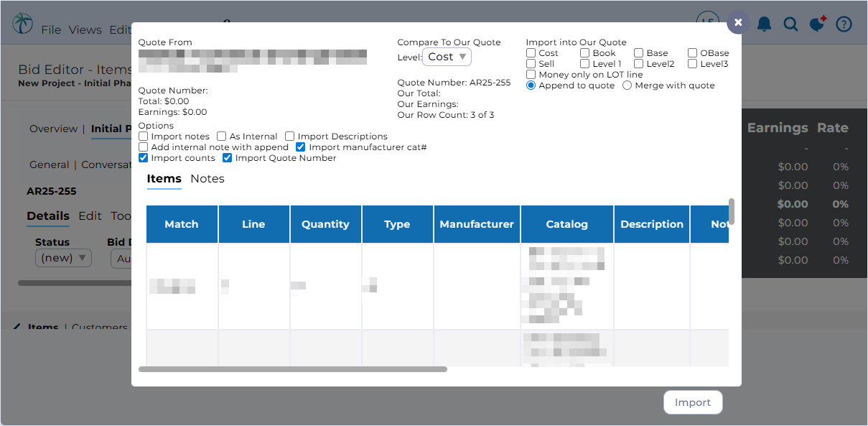This screenshot has height=426, width=868.
Task: Click the Customers link
Action: click(x=99, y=328)
